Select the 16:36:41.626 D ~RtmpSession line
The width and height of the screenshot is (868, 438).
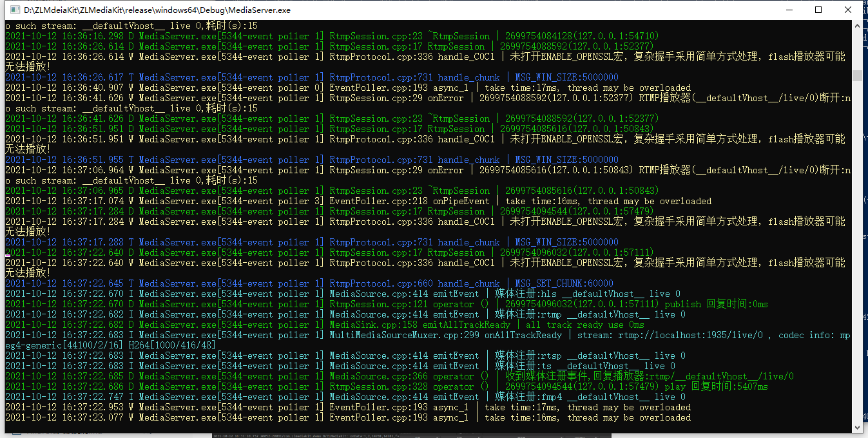pos(332,119)
